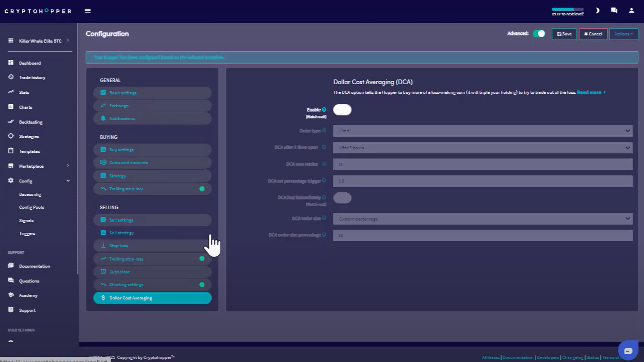Follow the Read more link
Viewport: 644px width, 362px height.
coord(591,93)
